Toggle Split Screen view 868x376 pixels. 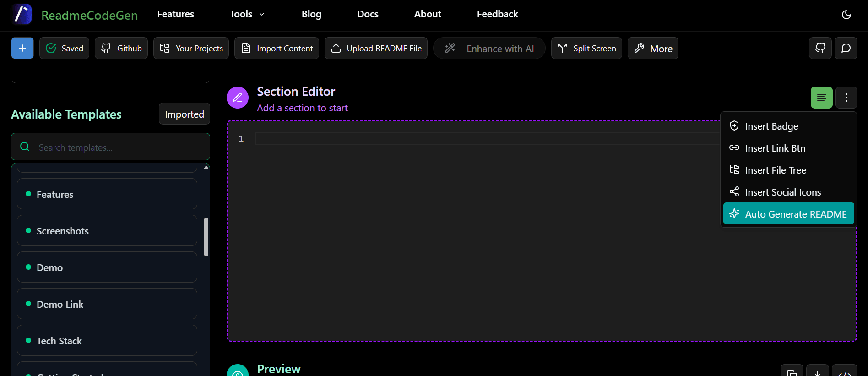point(586,48)
